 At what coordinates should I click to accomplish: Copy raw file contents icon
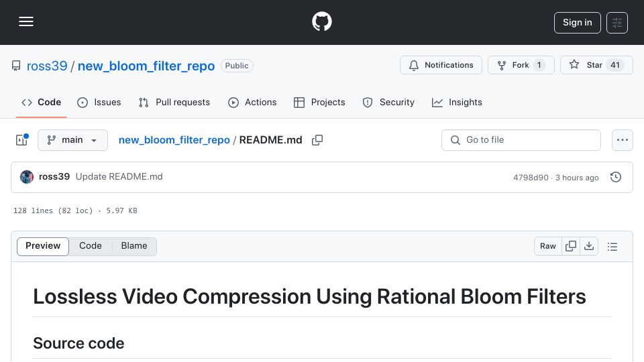tap(570, 246)
